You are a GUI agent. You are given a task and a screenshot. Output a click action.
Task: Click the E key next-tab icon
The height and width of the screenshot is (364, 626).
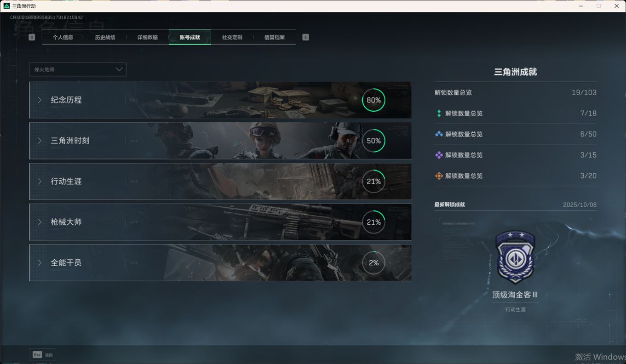tap(305, 37)
